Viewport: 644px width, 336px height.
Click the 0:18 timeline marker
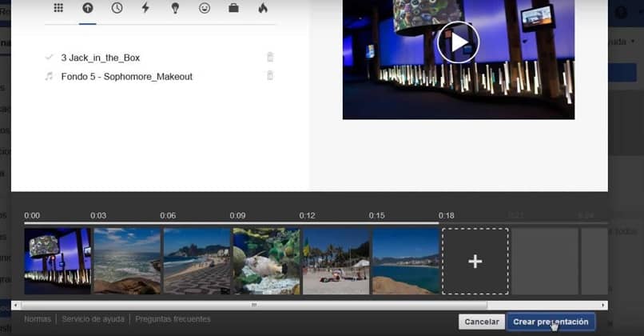pos(447,215)
